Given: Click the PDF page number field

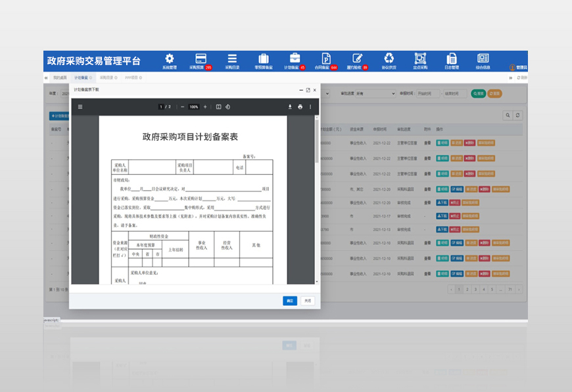Looking at the screenshot, I should click(160, 107).
